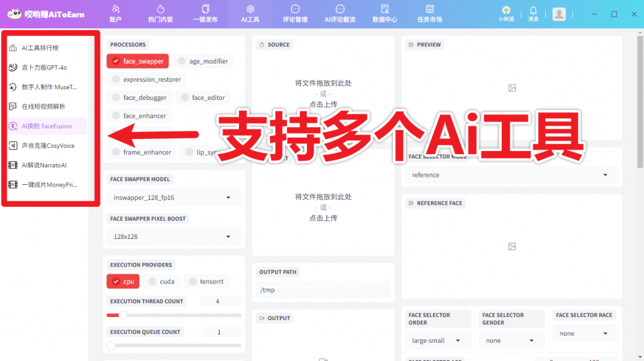This screenshot has height=361, width=644.
Task: Open the 热门内容 flame icon
Action: tap(160, 9)
